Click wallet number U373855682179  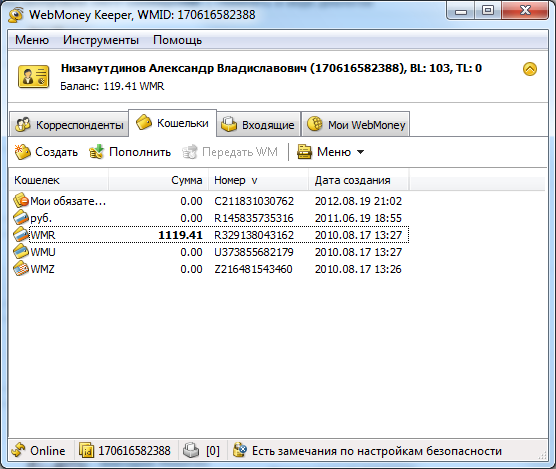coord(254,252)
